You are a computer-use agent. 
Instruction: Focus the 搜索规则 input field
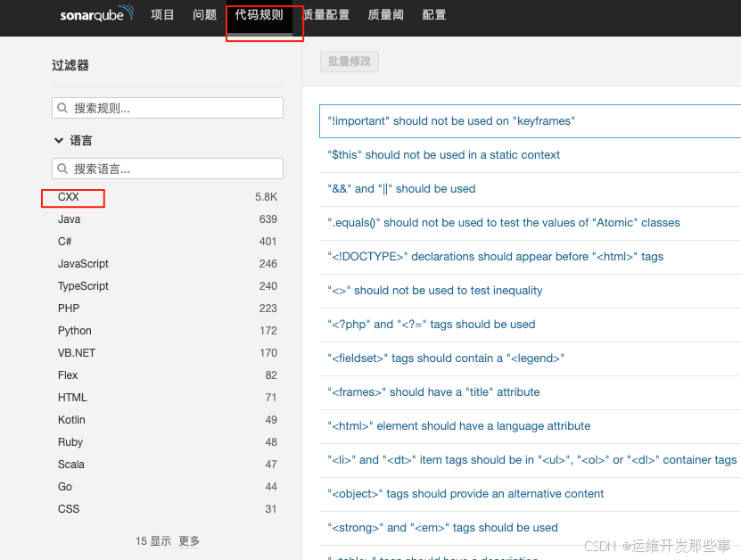168,108
